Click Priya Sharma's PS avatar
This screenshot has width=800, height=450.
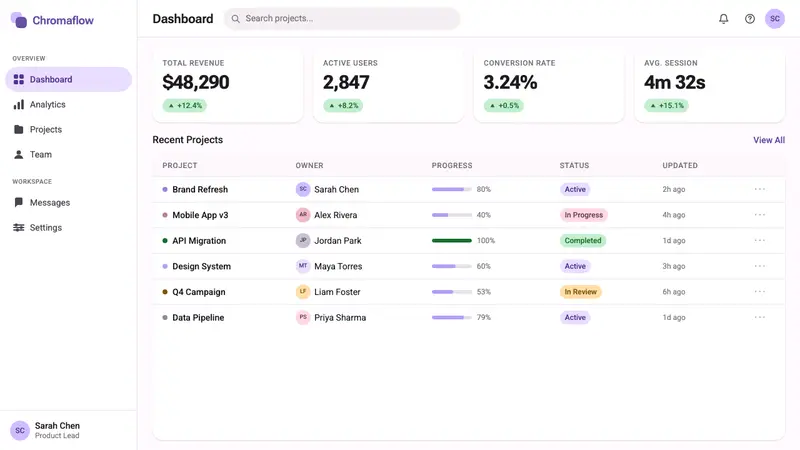click(303, 317)
